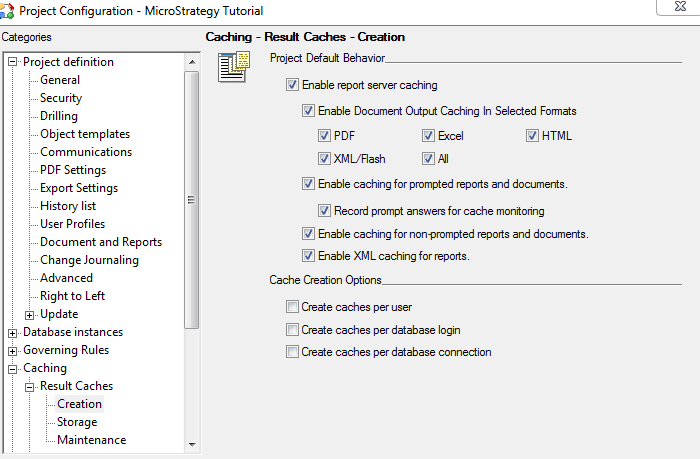Viewport: 700px width, 459px height.
Task: Toggle Enable XML caching for reports
Action: point(308,255)
